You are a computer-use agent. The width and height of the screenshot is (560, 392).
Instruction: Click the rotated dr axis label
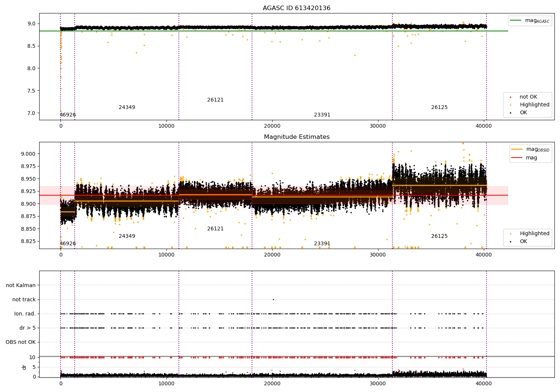click(x=24, y=367)
